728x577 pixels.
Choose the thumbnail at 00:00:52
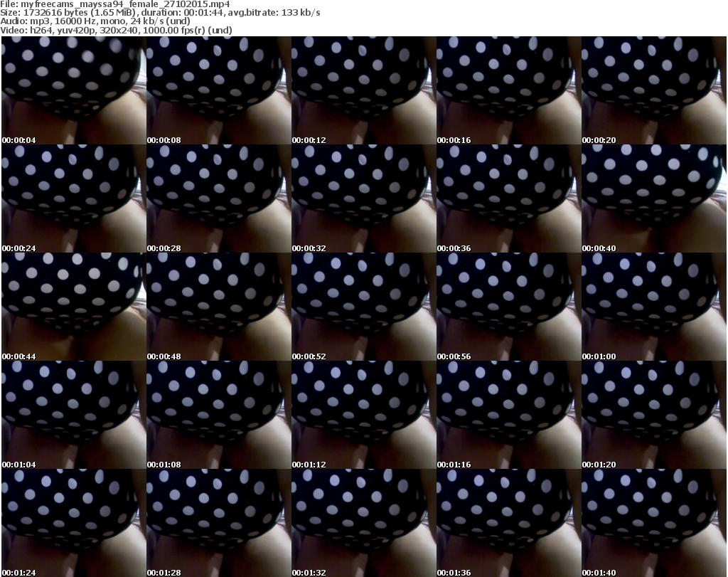pyautogui.click(x=364, y=307)
